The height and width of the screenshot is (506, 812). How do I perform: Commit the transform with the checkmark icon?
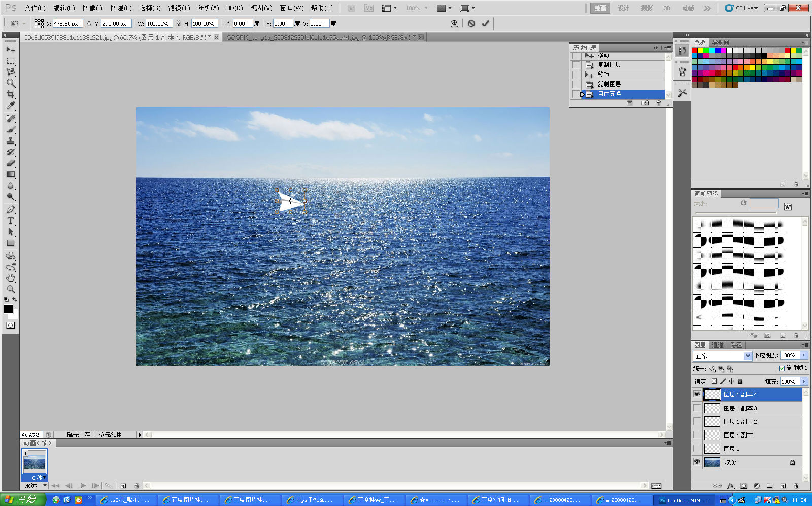coord(485,23)
